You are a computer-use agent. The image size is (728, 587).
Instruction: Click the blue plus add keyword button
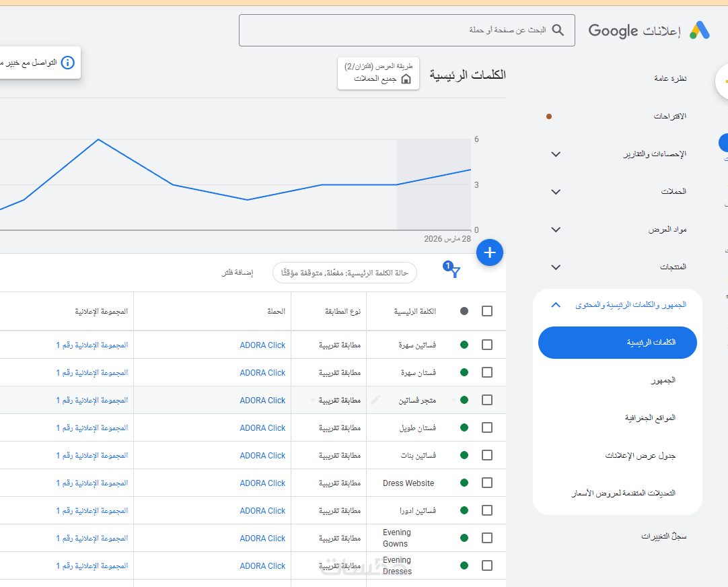[x=490, y=252]
